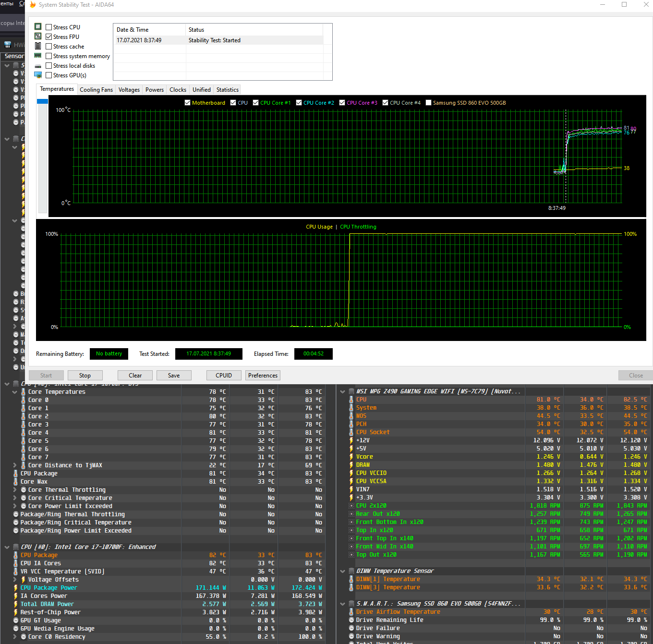Click the monitor icon beside Stress GPU(s)
Viewport: 653px width, 644px height.
tap(38, 75)
